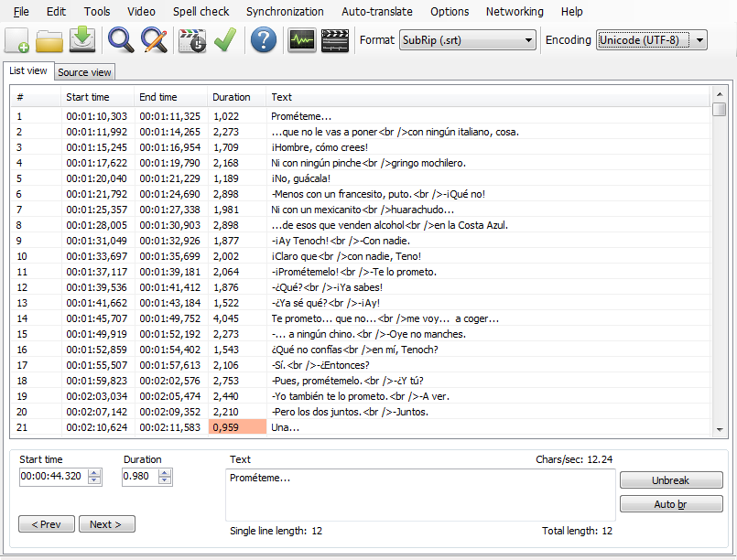737x560 pixels.
Task: Open a file with the folder icon
Action: (49, 40)
